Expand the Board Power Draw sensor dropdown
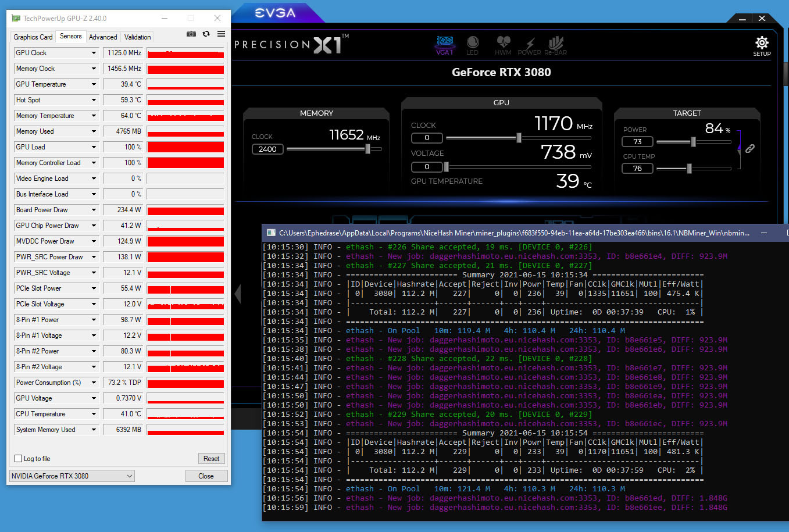 pos(94,210)
